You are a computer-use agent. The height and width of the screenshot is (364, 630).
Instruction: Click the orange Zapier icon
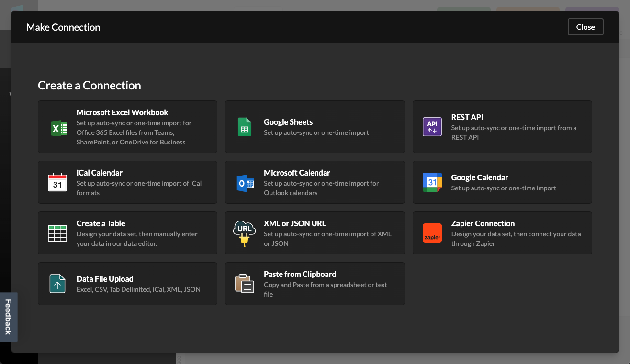pos(432,233)
